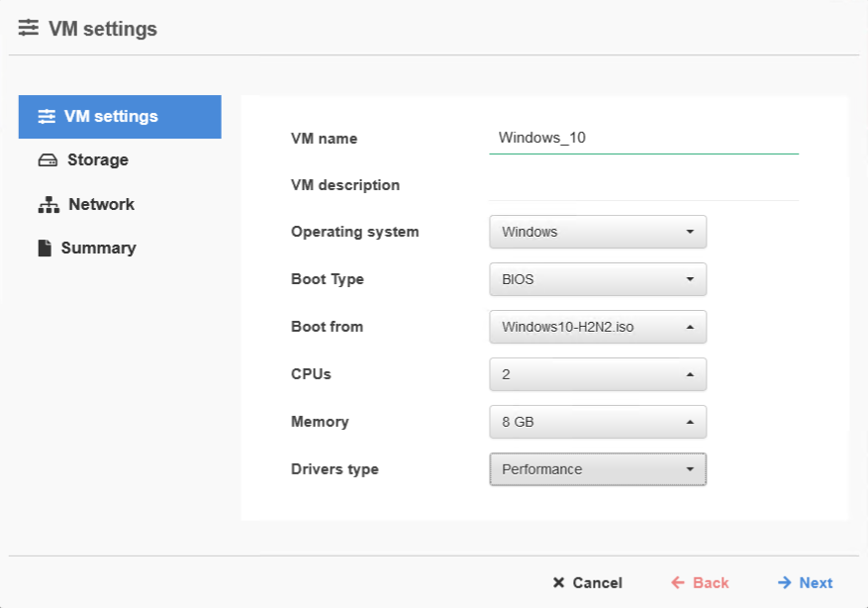The height and width of the screenshot is (608, 868).
Task: Open the Drivers type dropdown
Action: pyautogui.click(x=597, y=468)
